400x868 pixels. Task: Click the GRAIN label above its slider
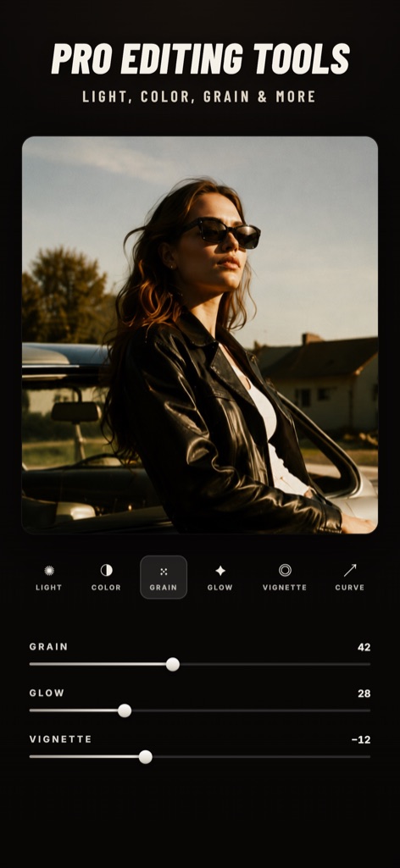(49, 647)
